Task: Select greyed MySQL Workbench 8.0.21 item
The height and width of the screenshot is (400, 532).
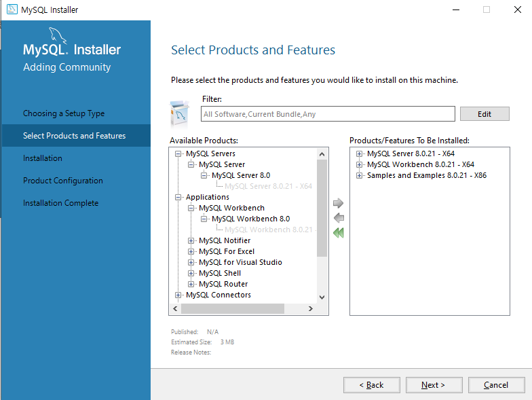Action: [x=269, y=230]
